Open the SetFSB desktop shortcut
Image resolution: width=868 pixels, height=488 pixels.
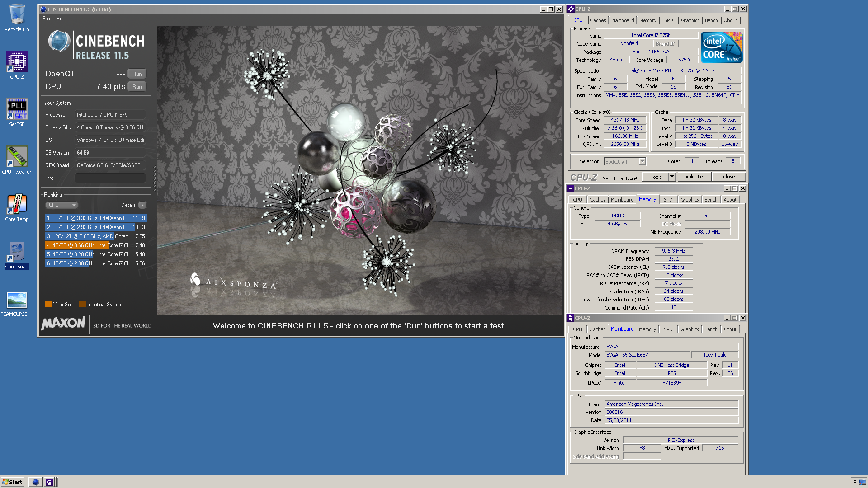[17, 113]
